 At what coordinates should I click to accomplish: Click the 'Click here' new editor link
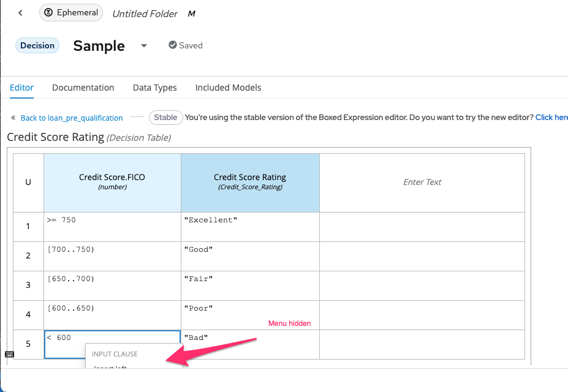click(x=551, y=117)
